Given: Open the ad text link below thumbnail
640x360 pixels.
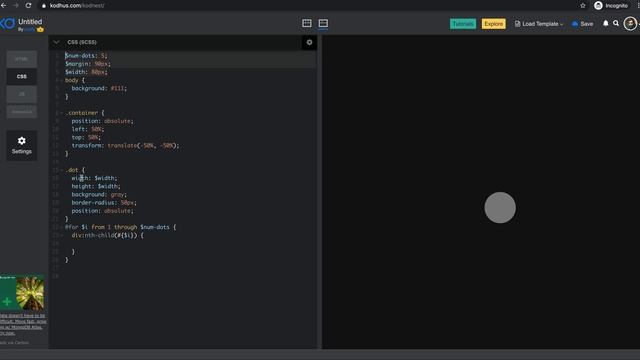Looking at the screenshot, I should pos(23,324).
